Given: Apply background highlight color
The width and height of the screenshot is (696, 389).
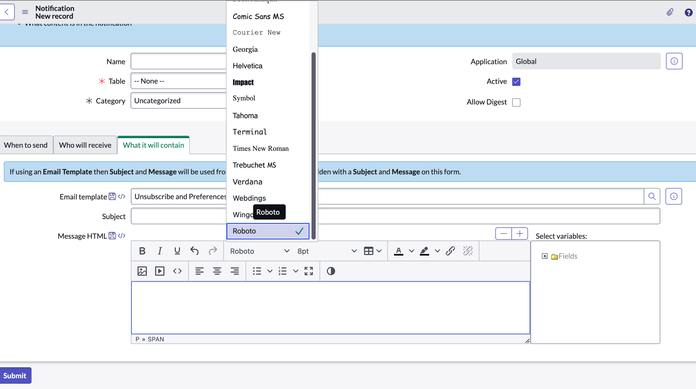Looking at the screenshot, I should [424, 251].
